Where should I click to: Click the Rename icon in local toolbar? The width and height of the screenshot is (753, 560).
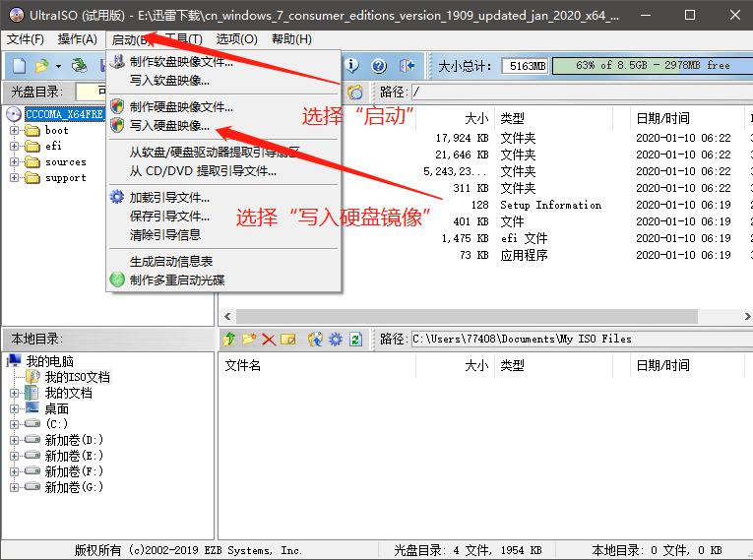pos(288,340)
